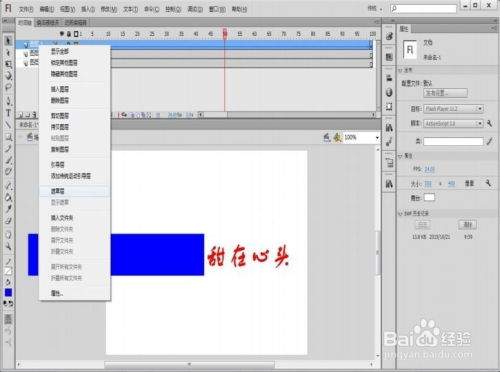Click the FPS value 24.00

tap(430, 169)
